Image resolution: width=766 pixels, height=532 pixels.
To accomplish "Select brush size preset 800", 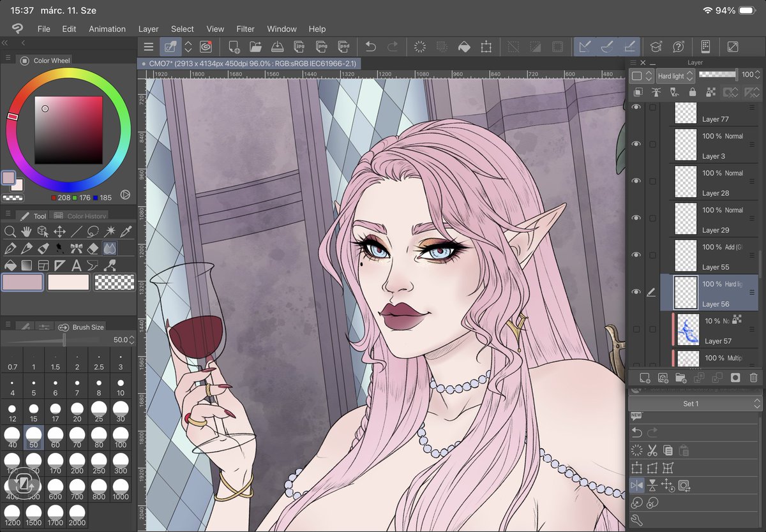I will 98,489.
